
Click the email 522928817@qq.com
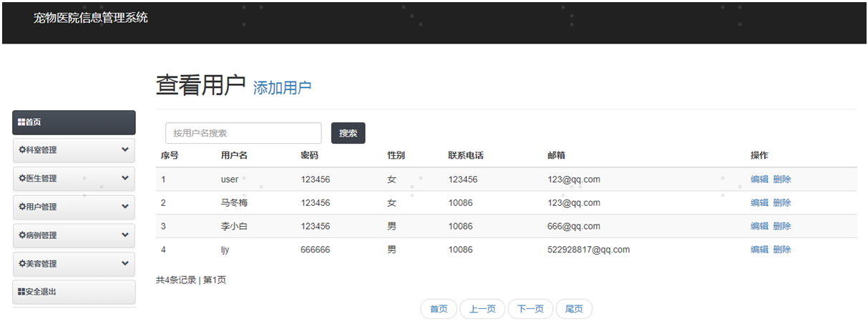(x=588, y=250)
